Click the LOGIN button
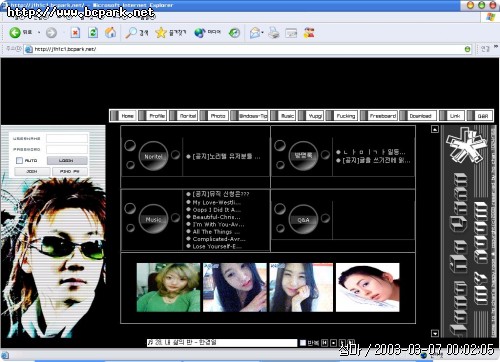This screenshot has width=500, height=362. click(67, 161)
